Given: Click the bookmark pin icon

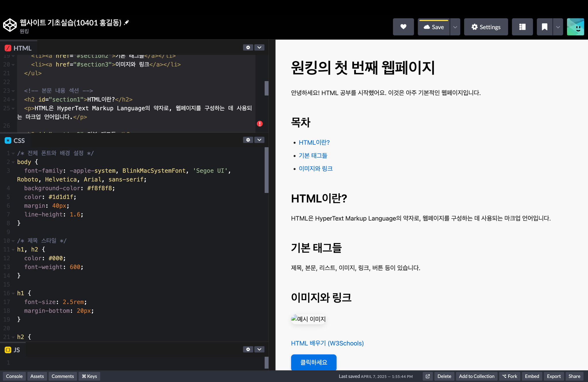Looking at the screenshot, I should click(544, 27).
